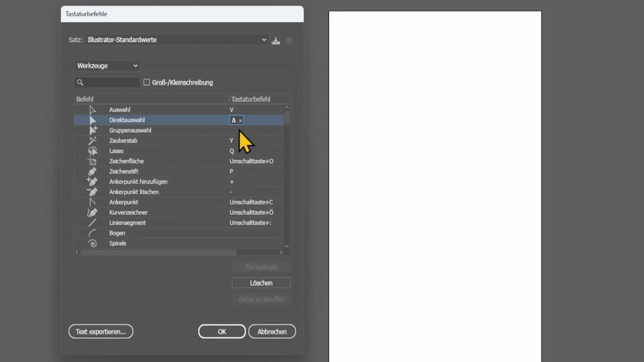Select the Auswahl row label

pos(120,110)
